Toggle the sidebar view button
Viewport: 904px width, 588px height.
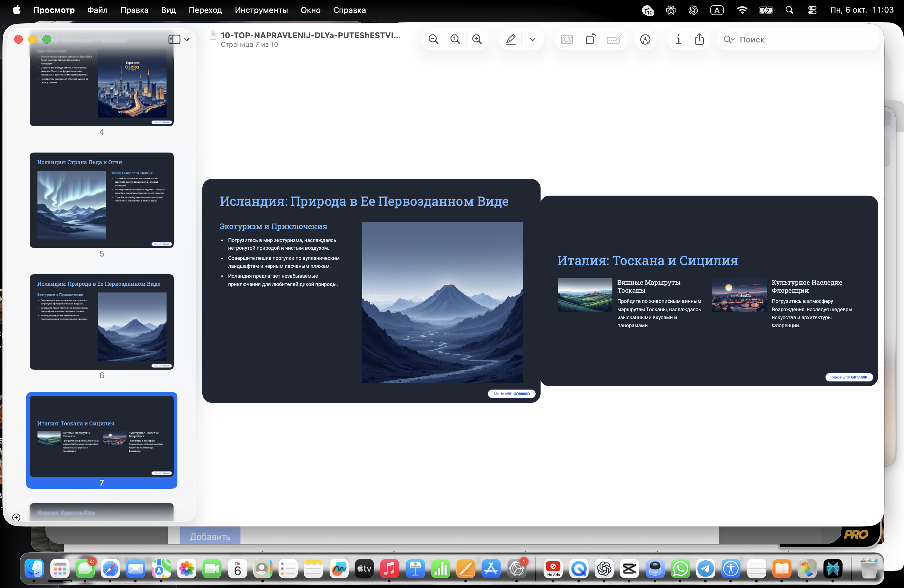tap(174, 39)
